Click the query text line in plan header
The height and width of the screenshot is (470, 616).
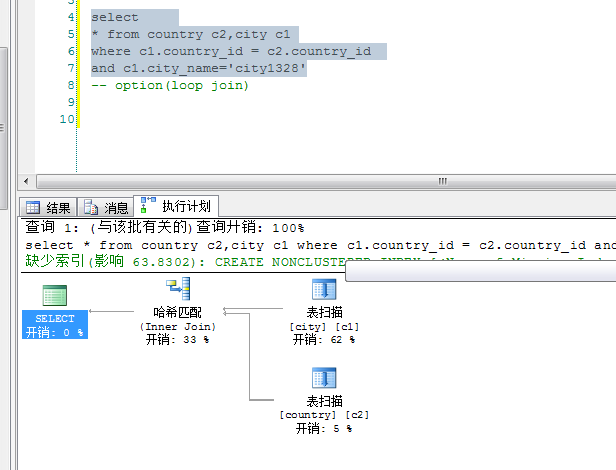tap(320, 245)
